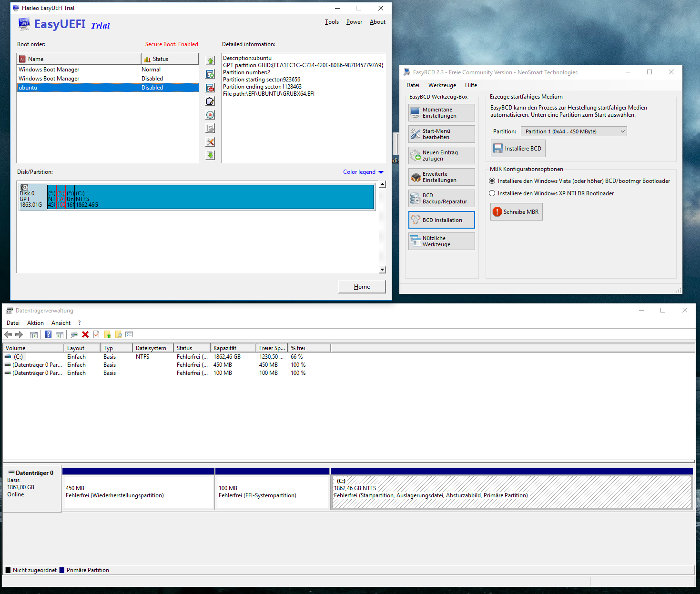
Task: Open the Ansicht menu in Datenträgerverwaltung
Action: pyautogui.click(x=61, y=323)
